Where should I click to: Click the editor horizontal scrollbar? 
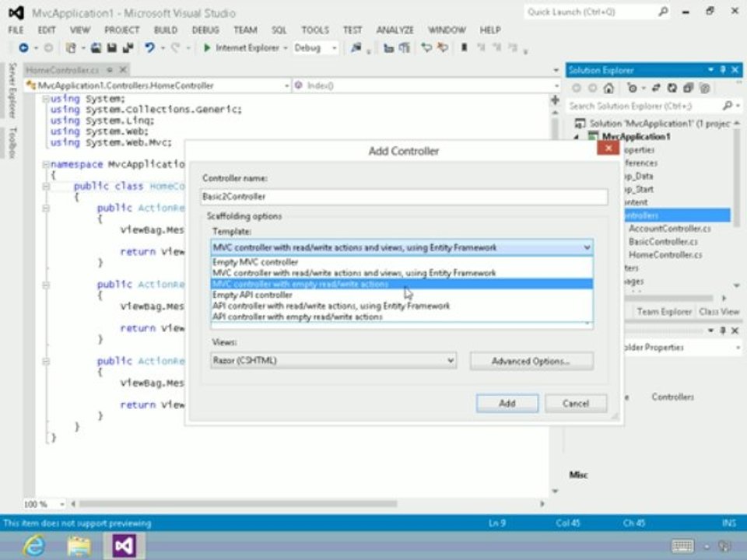[x=238, y=504]
